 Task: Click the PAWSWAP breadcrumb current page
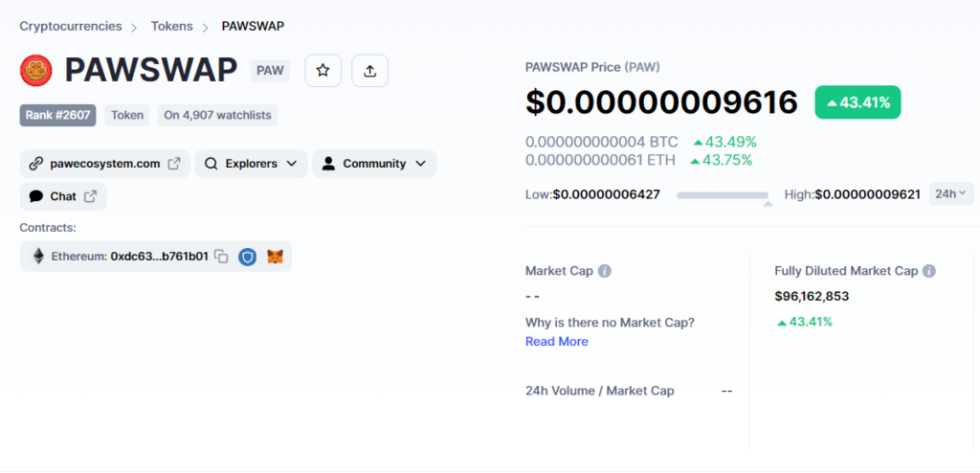click(253, 26)
